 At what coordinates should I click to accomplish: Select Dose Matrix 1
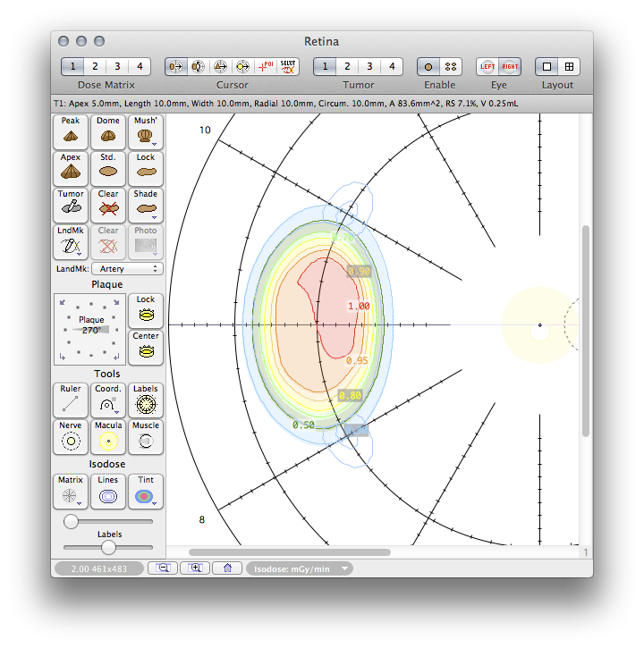(72, 66)
